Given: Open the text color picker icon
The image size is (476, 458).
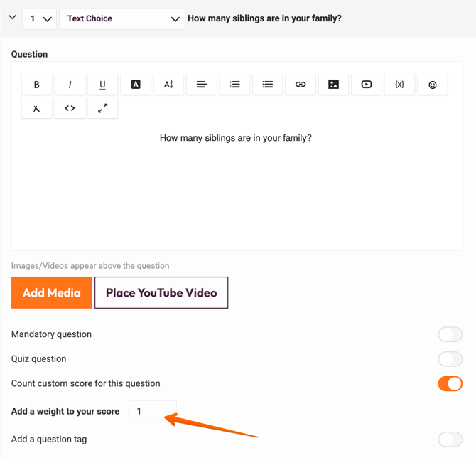Looking at the screenshot, I should click(136, 85).
